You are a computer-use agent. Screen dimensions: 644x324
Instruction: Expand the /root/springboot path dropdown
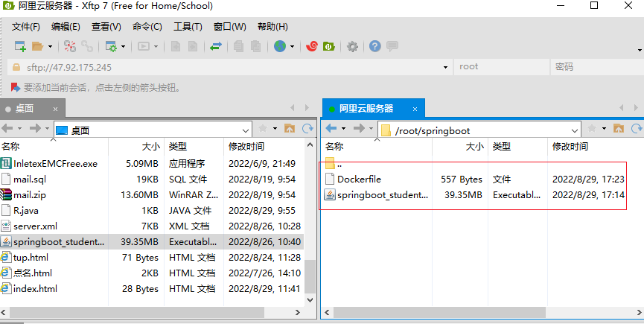575,131
